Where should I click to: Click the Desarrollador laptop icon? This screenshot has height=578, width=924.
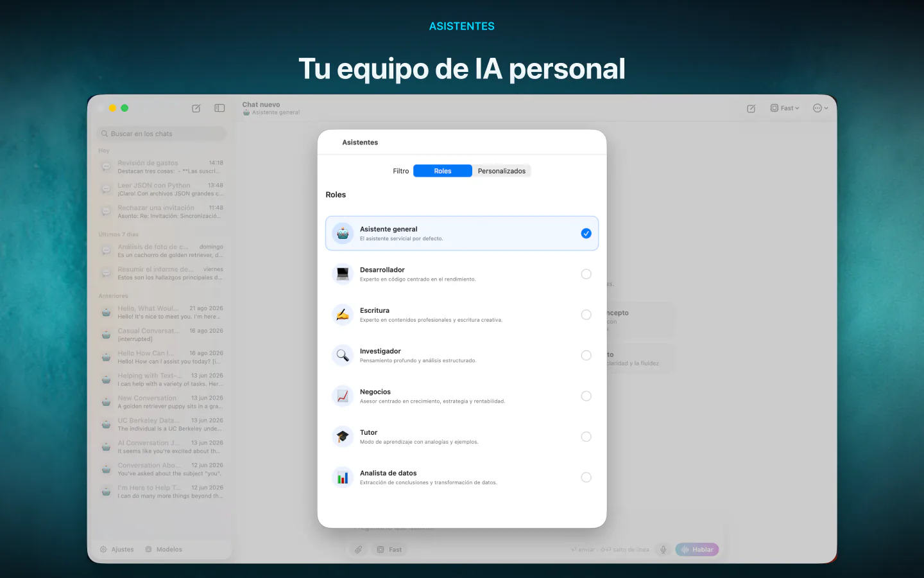(x=343, y=274)
